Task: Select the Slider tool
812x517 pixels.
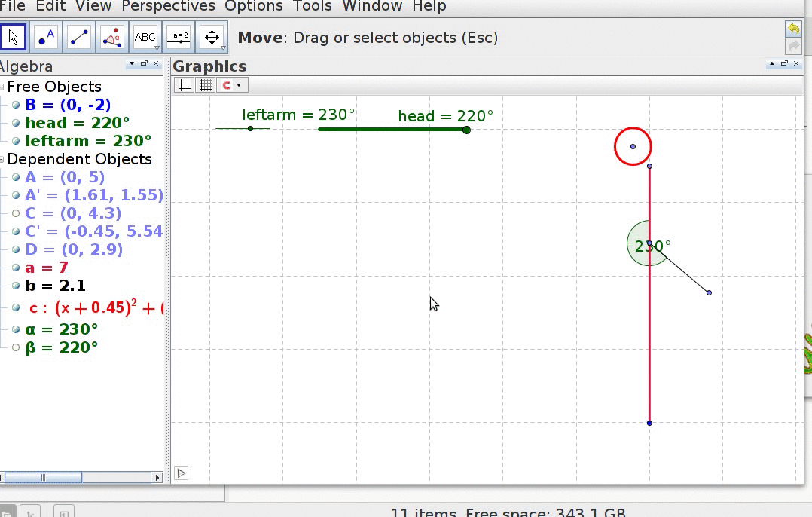Action: coord(179,37)
